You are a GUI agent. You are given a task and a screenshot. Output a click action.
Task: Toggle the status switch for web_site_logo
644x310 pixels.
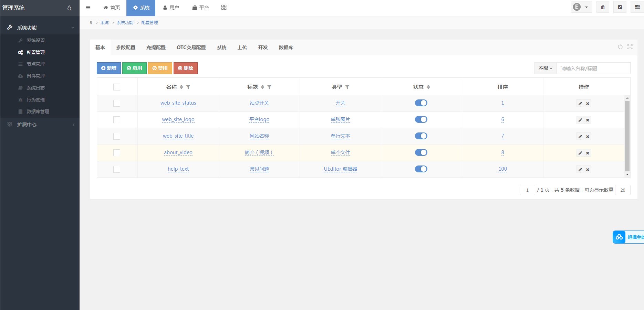point(421,119)
